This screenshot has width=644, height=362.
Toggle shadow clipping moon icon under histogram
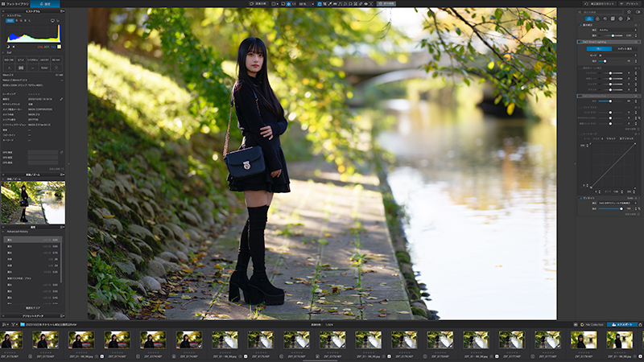8,47
